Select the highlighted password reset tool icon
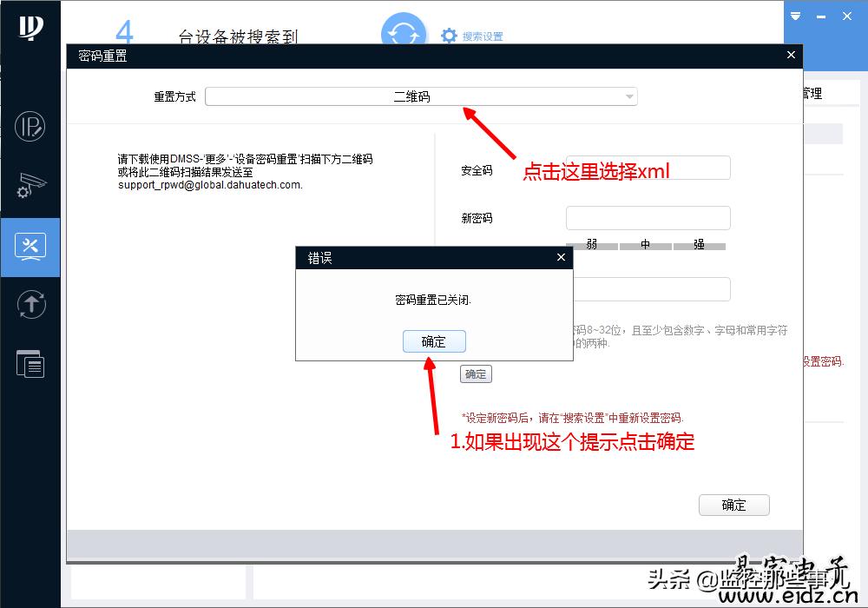Image resolution: width=868 pixels, height=608 pixels. (x=30, y=246)
